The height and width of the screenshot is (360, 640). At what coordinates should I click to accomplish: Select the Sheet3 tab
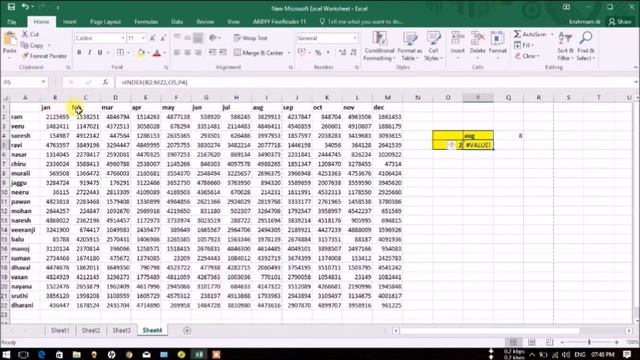tap(121, 331)
